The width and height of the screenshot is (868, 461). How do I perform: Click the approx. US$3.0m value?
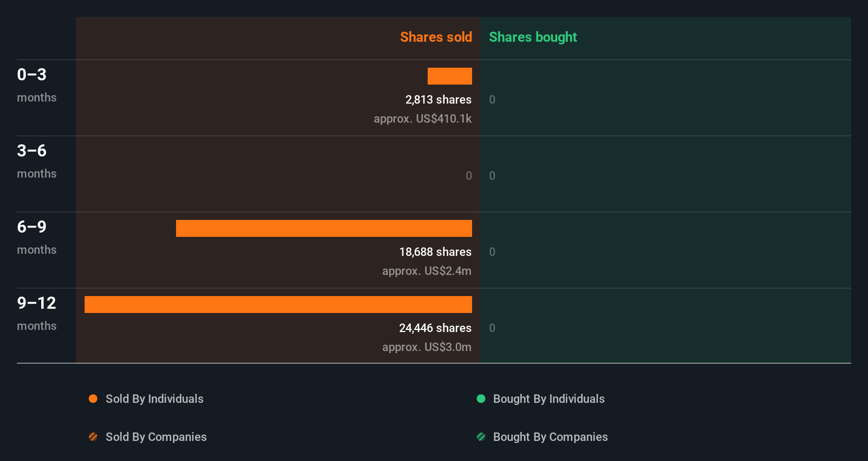click(427, 347)
